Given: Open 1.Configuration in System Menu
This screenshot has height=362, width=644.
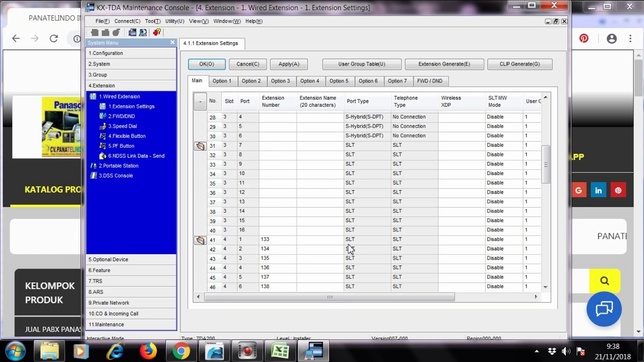Looking at the screenshot, I should 131,53.
